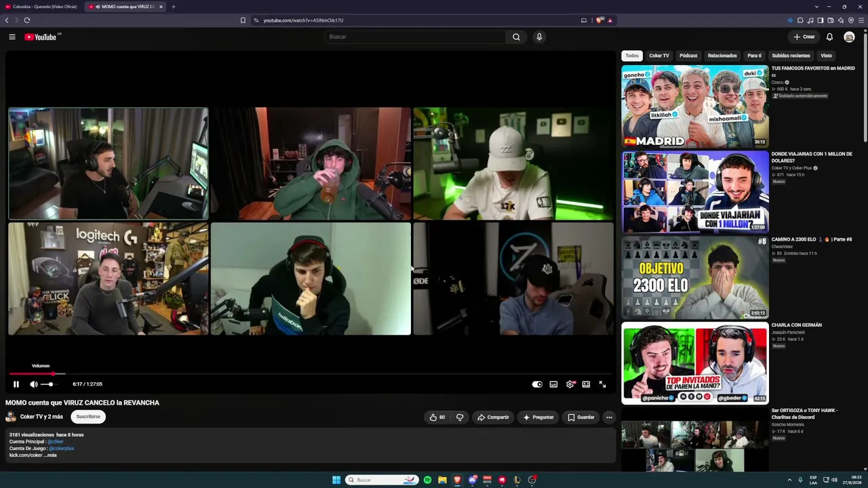Open the Windows Start menu
Screen dimensions: 868x488
pos(336,480)
